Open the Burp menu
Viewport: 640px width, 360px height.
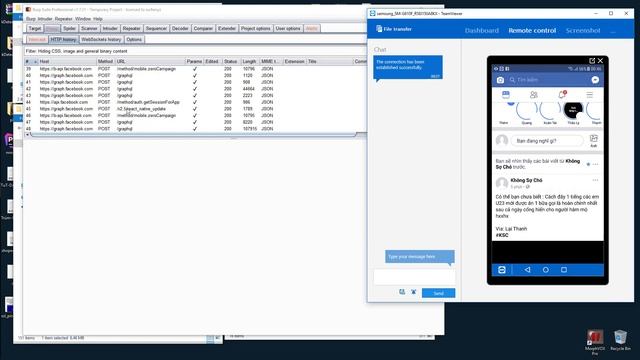click(x=31, y=19)
